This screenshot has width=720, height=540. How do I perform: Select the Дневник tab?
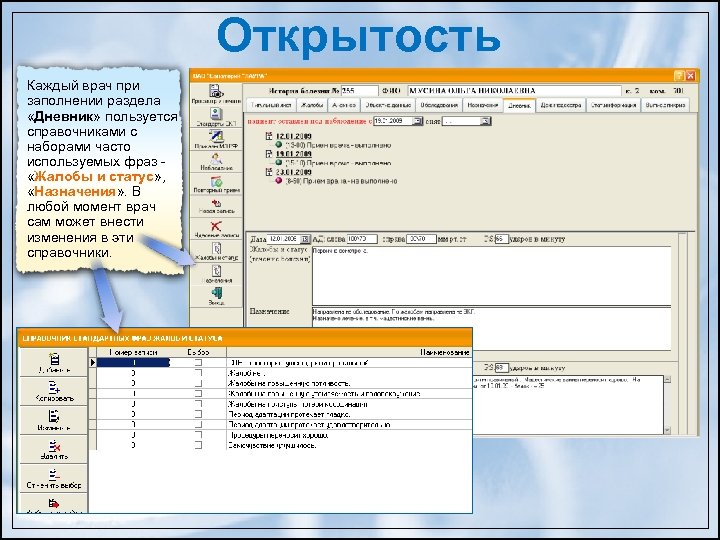519,105
